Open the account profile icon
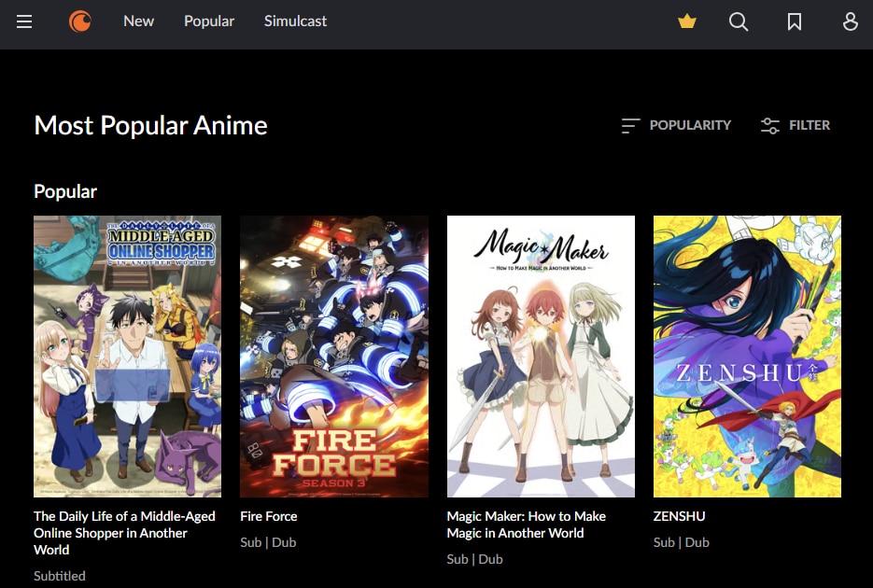Image resolution: width=873 pixels, height=588 pixels. pos(851,21)
